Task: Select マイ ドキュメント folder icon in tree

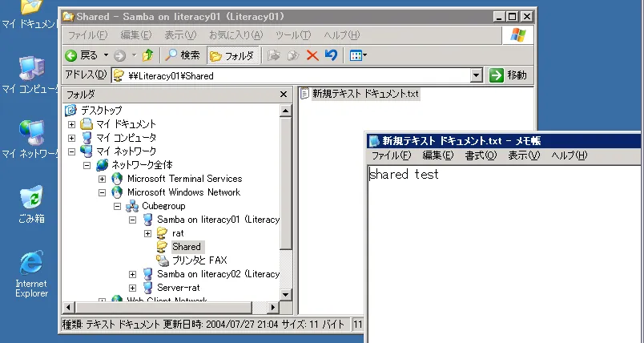Action: point(87,123)
